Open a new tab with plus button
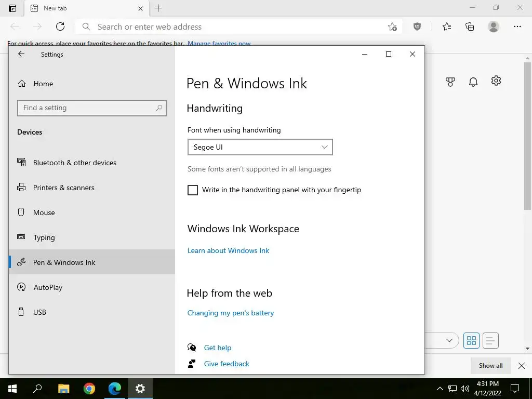The width and height of the screenshot is (532, 399). [x=158, y=8]
